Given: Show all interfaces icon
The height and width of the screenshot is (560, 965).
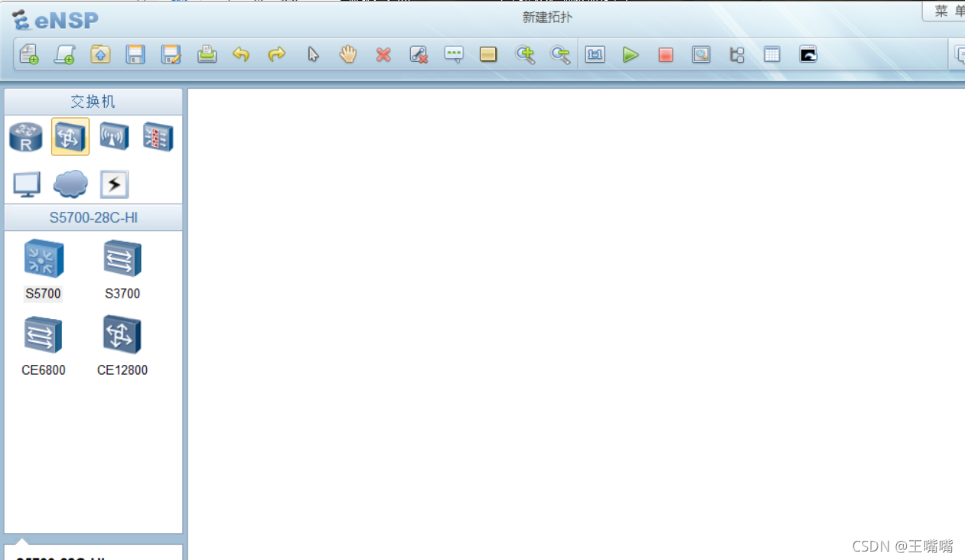Looking at the screenshot, I should point(737,54).
